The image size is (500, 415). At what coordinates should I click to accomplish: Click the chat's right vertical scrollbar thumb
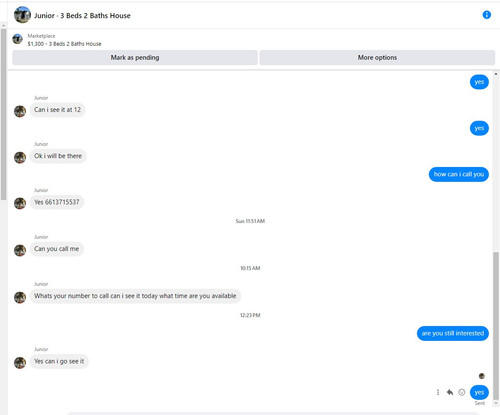click(496, 325)
